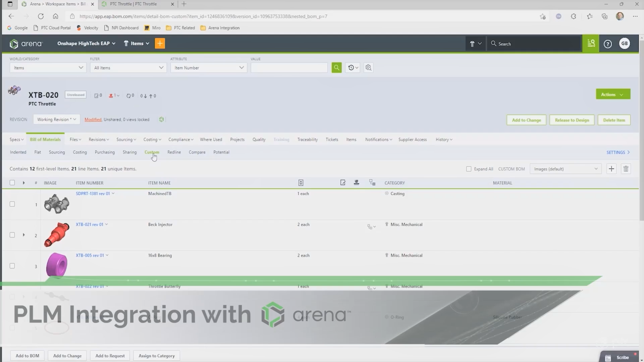Switch to the Indented BOM view
Viewport: 644px width, 362px height.
point(18,152)
